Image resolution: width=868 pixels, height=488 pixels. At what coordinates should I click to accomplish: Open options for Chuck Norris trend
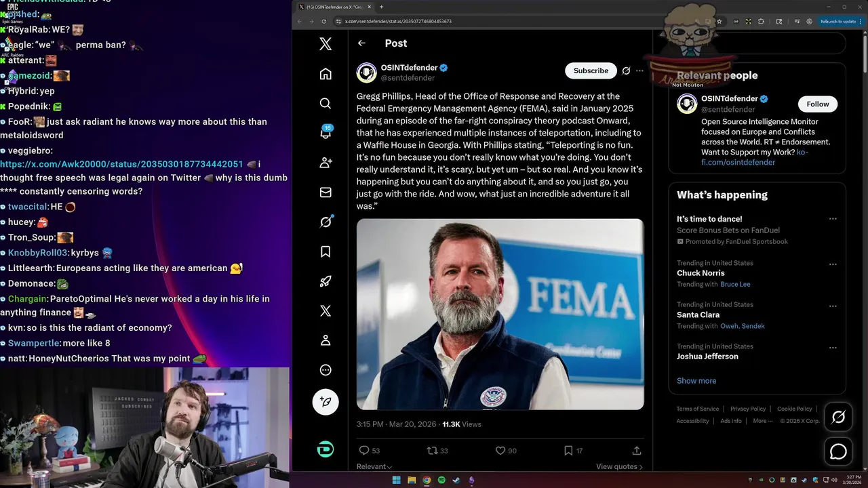pyautogui.click(x=833, y=264)
